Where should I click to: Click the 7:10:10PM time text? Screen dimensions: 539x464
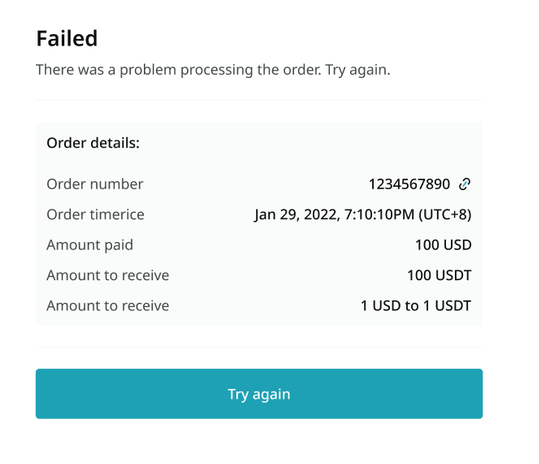[x=380, y=215]
